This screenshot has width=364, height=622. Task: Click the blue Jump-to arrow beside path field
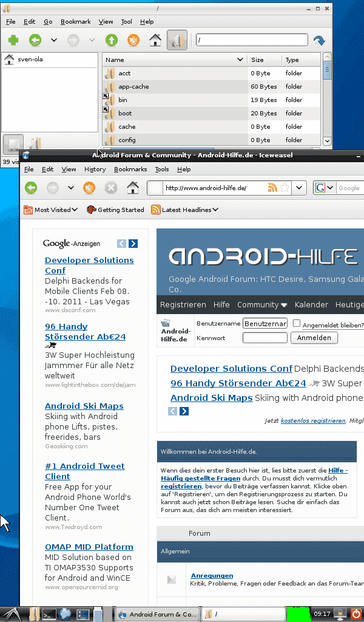319,40
